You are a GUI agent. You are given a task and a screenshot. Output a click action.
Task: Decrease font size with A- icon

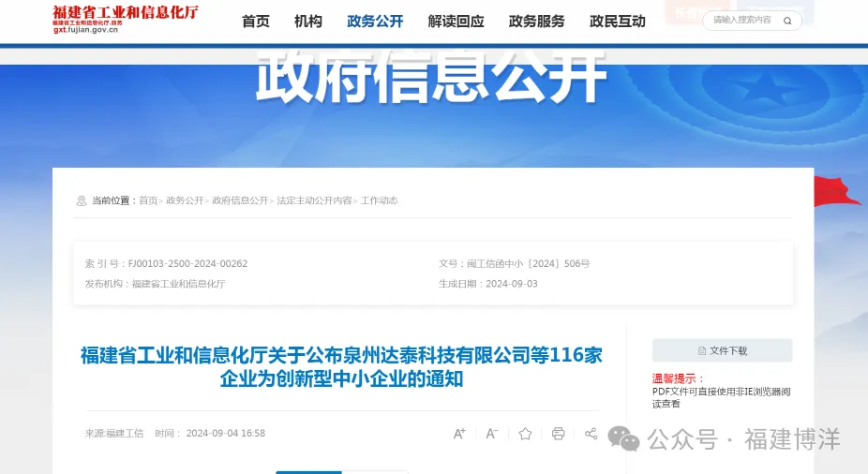point(492,434)
